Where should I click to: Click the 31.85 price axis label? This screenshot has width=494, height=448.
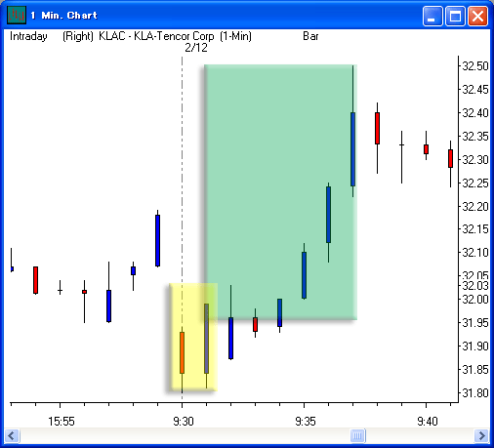pos(475,370)
